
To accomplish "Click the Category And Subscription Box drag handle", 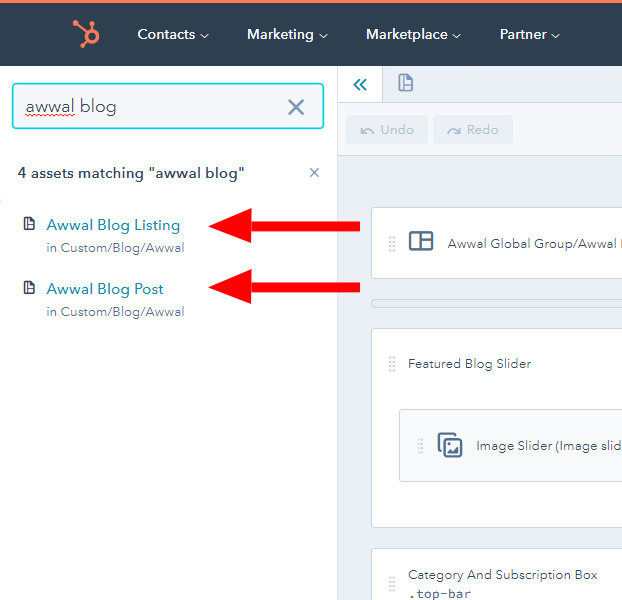I will (x=392, y=584).
